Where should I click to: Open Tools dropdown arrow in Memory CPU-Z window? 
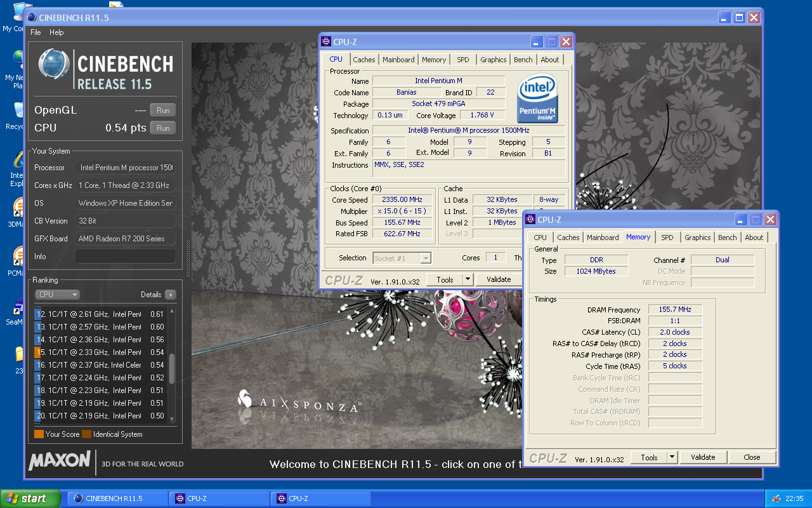pyautogui.click(x=672, y=457)
